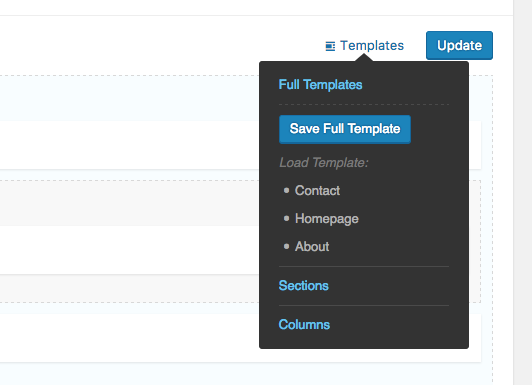The height and width of the screenshot is (385, 532).
Task: Load the Homepage template
Action: pyautogui.click(x=326, y=219)
